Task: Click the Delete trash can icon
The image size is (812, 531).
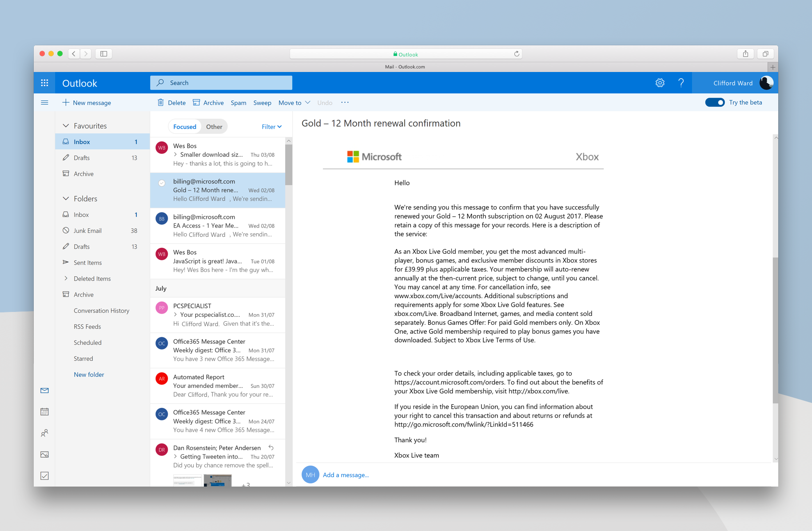Action: (160, 103)
